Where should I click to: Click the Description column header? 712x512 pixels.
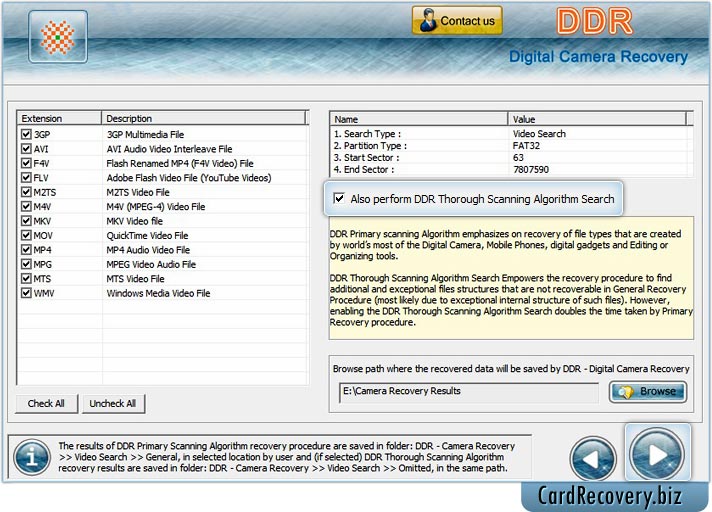pyautogui.click(x=204, y=118)
